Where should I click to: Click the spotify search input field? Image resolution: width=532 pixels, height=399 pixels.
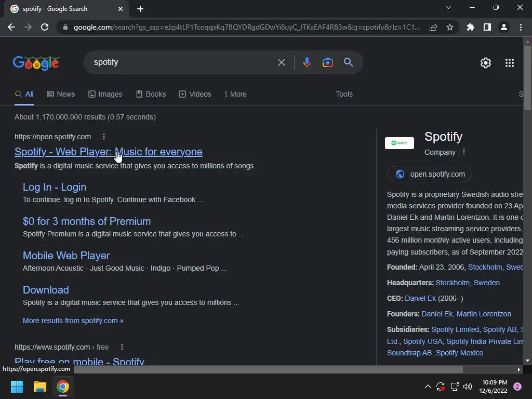183,62
